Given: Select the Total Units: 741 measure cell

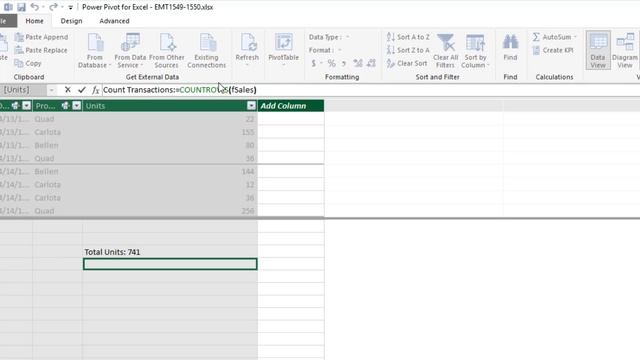Looking at the screenshot, I should click(x=170, y=252).
